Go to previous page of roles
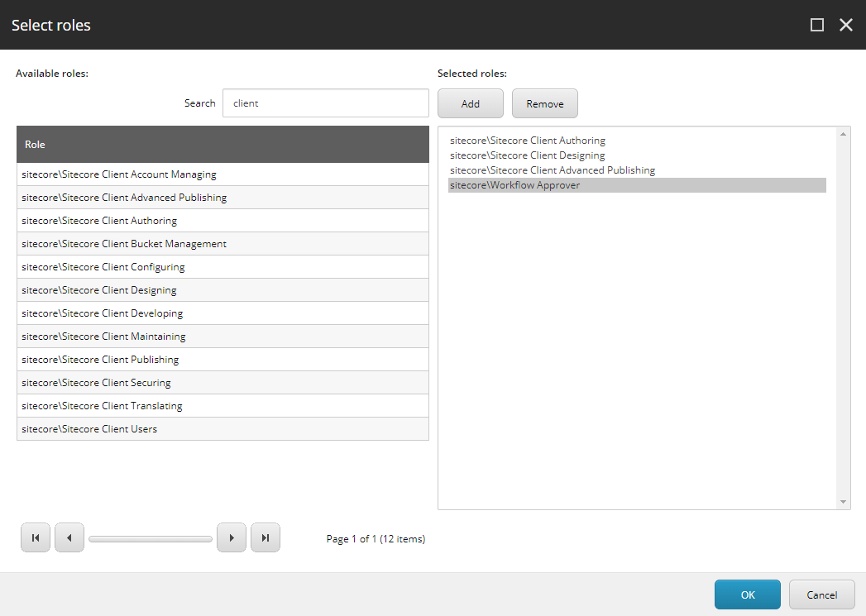Screen dimensions: 866x616 pyautogui.click(x=69, y=537)
